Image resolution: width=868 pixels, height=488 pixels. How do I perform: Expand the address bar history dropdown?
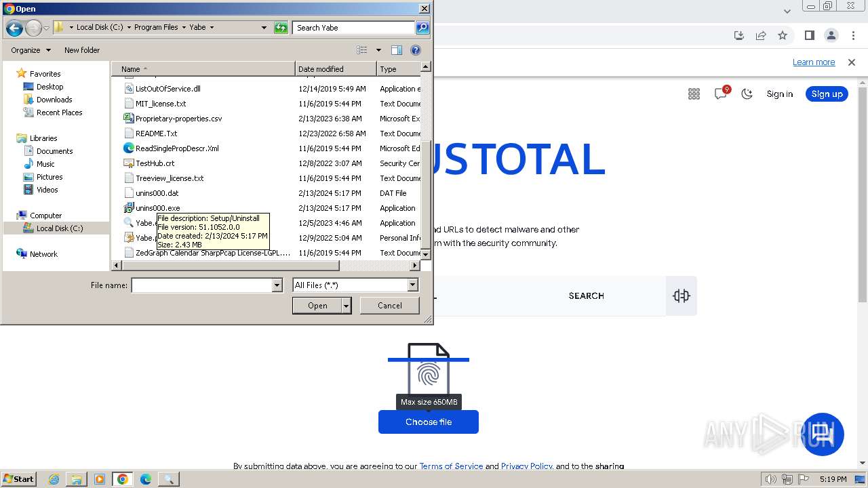coord(264,28)
